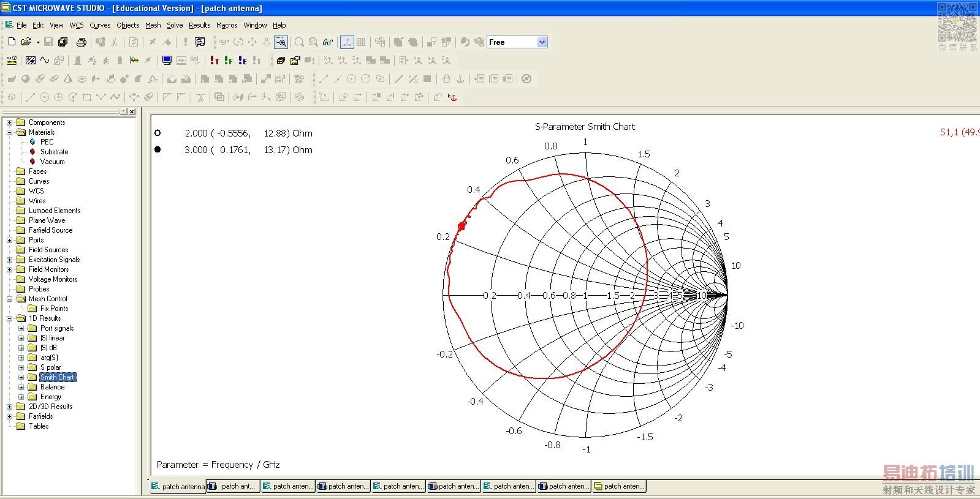Select the Port signals folder
980x499 pixels.
[x=57, y=328]
